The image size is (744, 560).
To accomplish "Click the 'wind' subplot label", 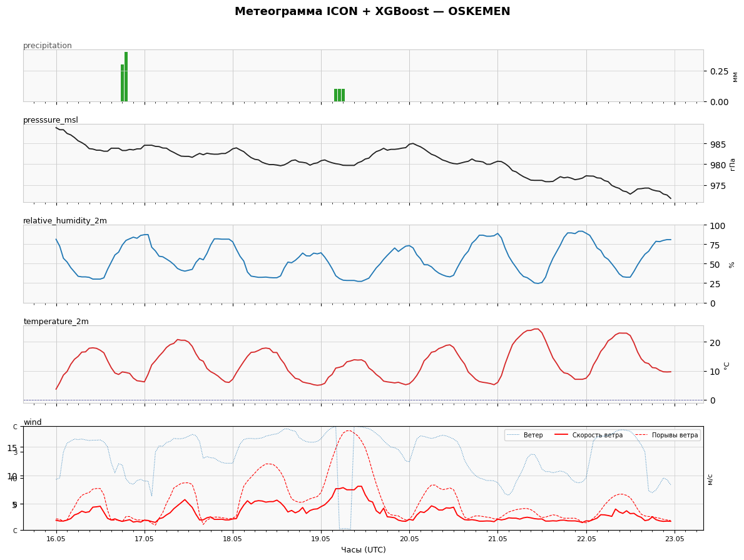I will pyautogui.click(x=33, y=422).
